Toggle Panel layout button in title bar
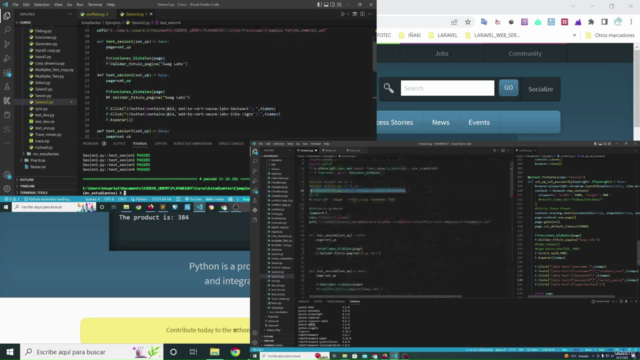Screen dimensions: 640x360 pos(326,4)
